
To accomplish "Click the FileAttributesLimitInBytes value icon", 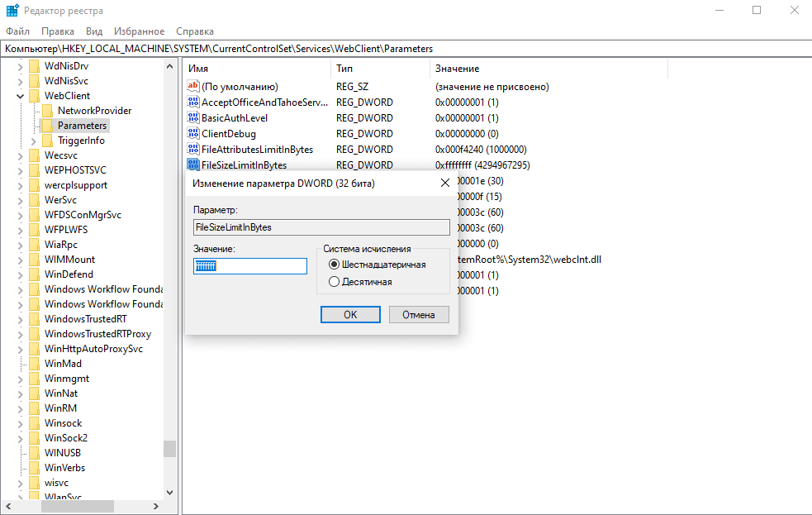I will [193, 150].
